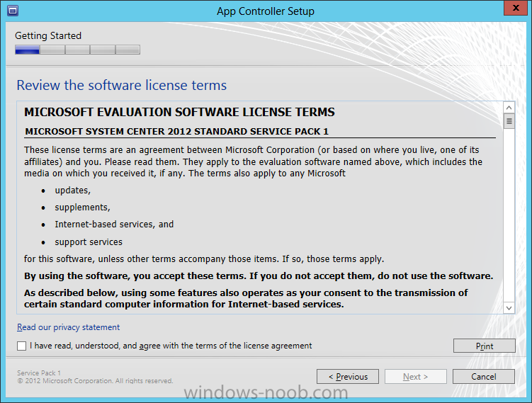
Task: Click the 'supplements,' bullet item
Action: click(x=82, y=208)
